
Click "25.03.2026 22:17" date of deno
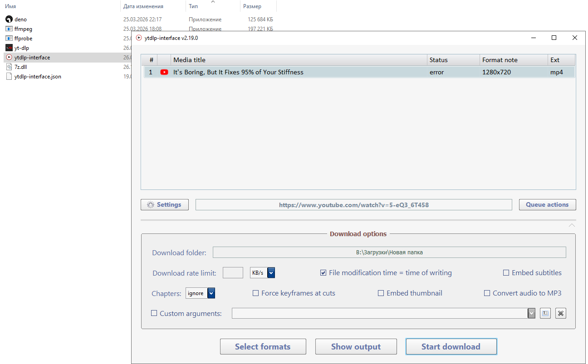coord(142,19)
